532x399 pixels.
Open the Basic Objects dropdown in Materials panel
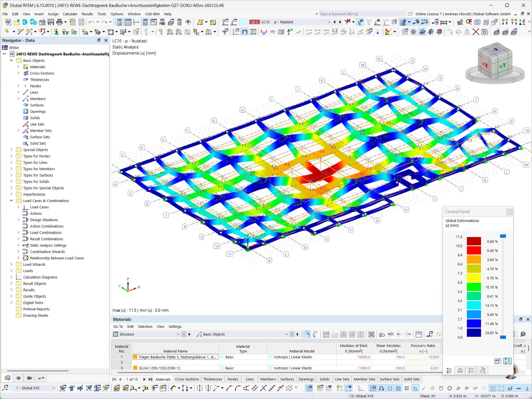[x=286, y=334]
